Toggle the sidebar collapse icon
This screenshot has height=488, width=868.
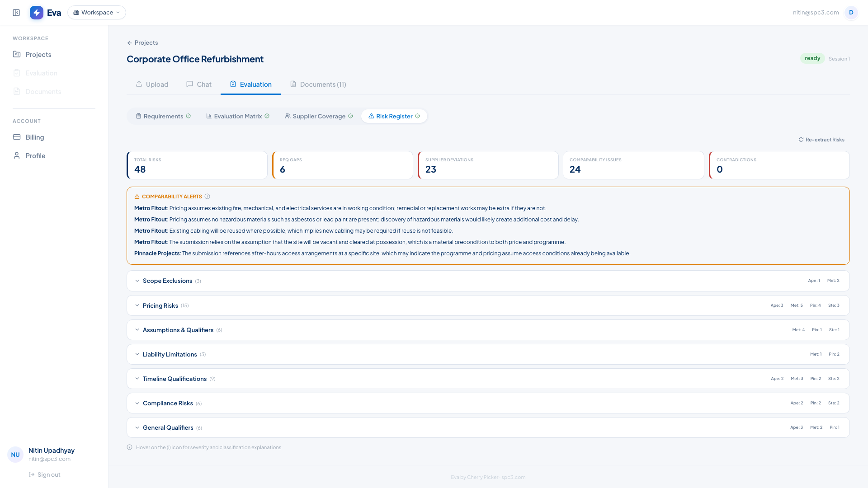click(x=16, y=13)
